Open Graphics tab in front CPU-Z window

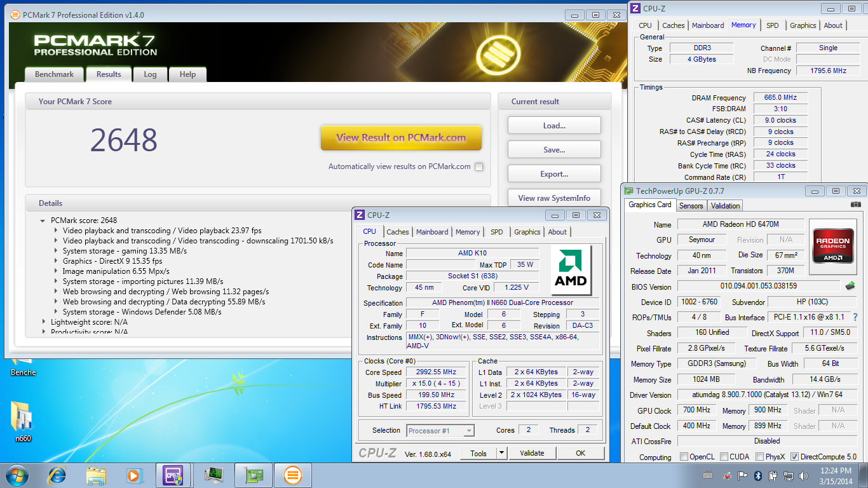pos(527,232)
